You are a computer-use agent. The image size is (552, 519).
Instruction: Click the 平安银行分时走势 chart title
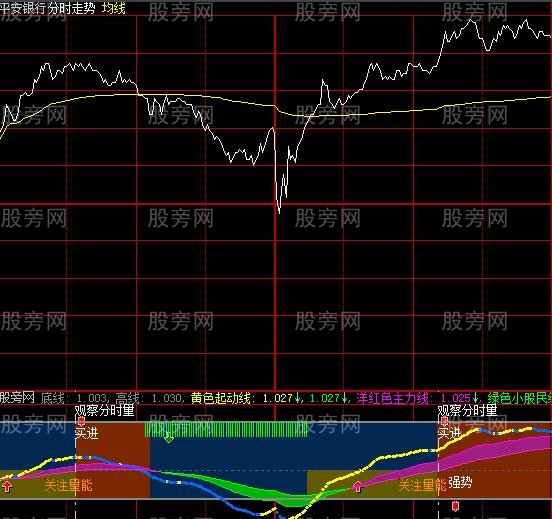pyautogui.click(x=48, y=8)
